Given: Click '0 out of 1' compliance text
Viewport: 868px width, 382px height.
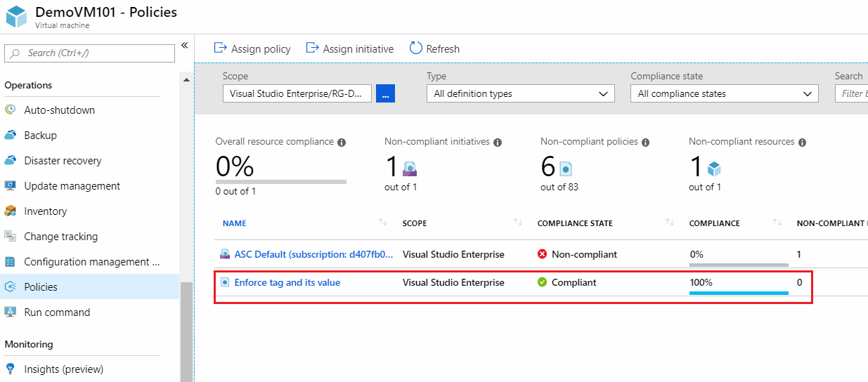Looking at the screenshot, I should (236, 191).
